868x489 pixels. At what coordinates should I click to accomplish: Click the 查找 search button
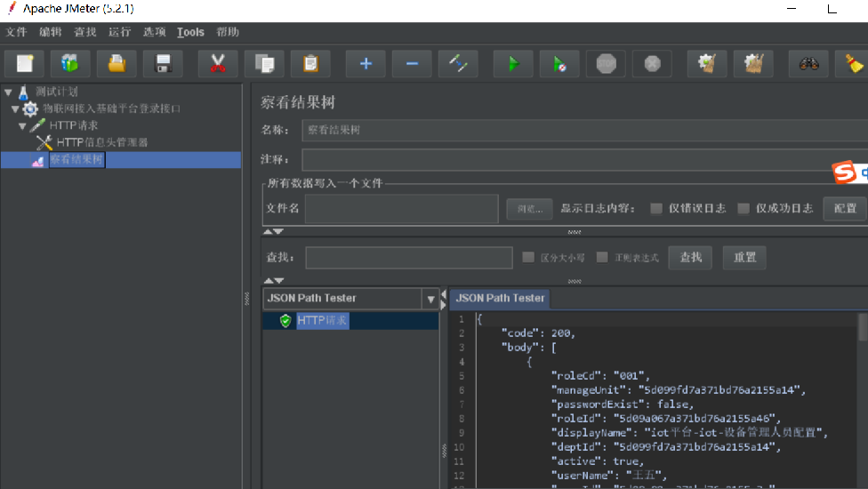point(690,258)
